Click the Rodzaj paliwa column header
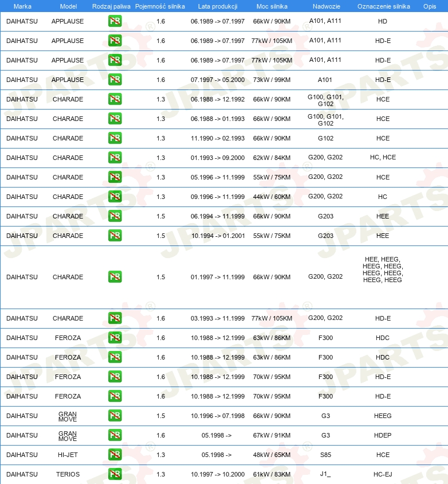Screen dimensions: 448x484 point(111,6)
